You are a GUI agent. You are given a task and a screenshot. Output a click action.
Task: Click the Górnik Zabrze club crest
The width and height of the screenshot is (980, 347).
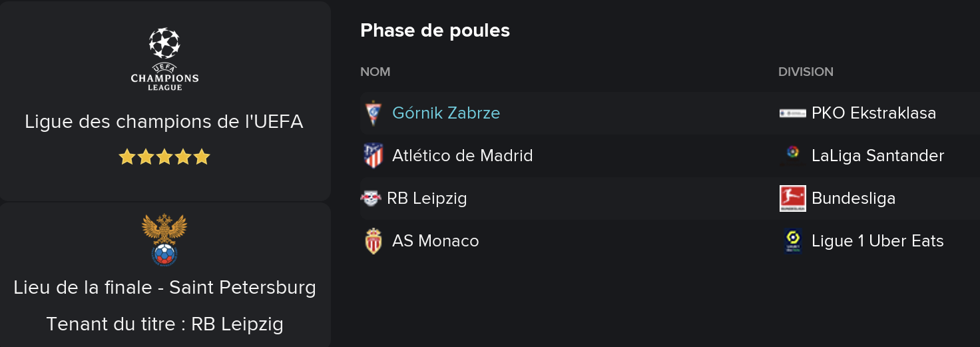pyautogui.click(x=373, y=113)
